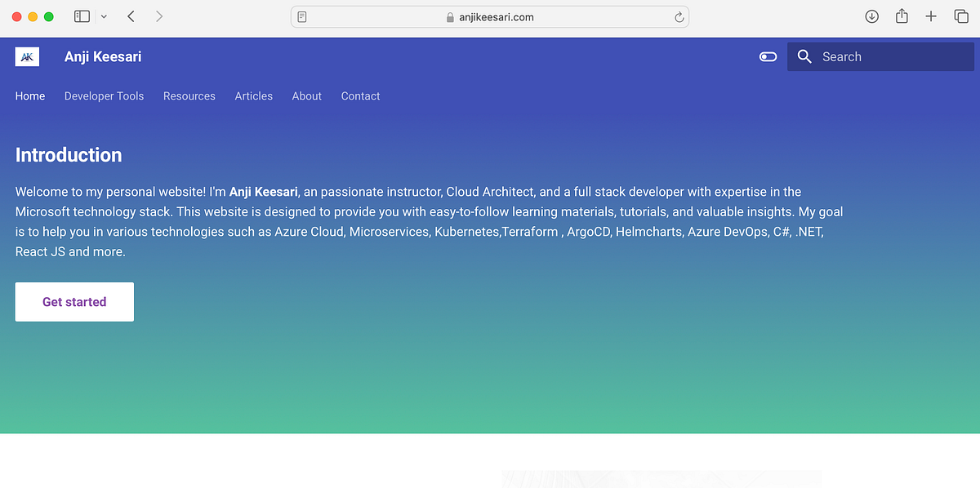Open the Contact page
Screen dimensions: 980x488
[360, 95]
